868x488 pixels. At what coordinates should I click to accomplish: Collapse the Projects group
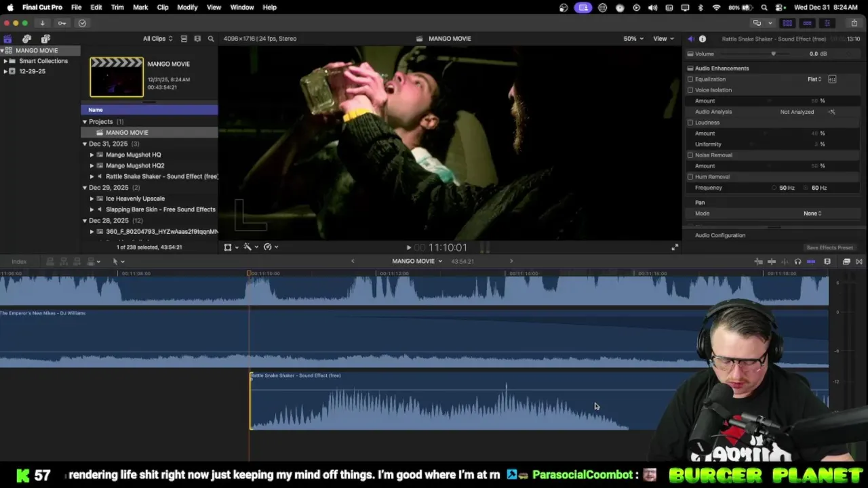85,122
